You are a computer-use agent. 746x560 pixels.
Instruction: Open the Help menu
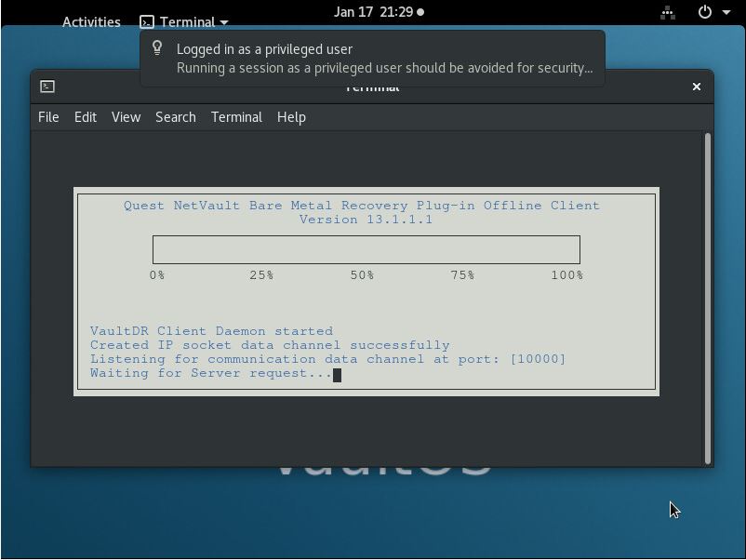point(291,117)
